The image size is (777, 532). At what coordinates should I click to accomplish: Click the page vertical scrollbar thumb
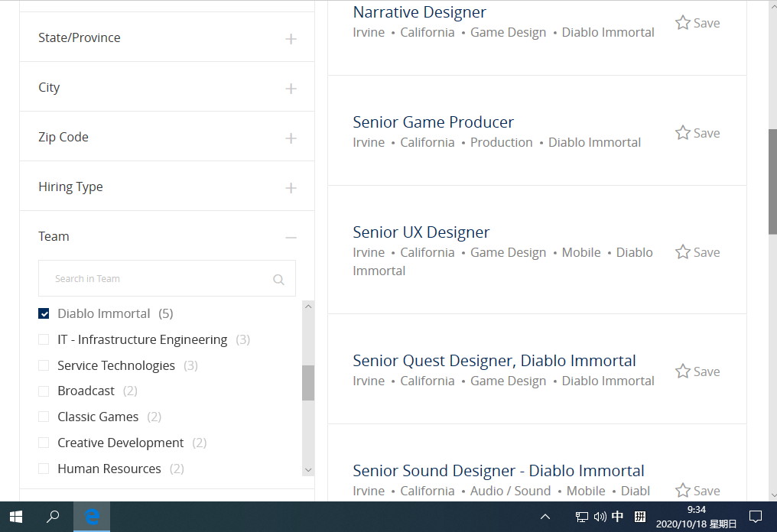772,181
